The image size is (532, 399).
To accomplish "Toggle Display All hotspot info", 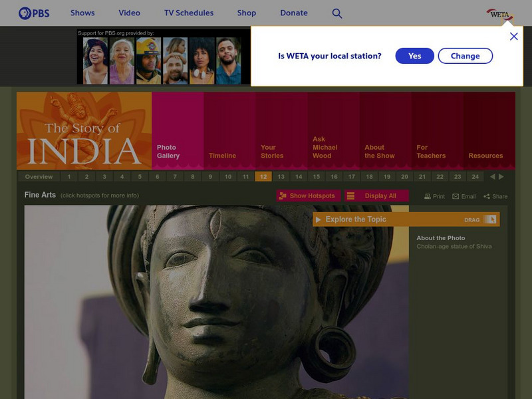I will point(379,196).
